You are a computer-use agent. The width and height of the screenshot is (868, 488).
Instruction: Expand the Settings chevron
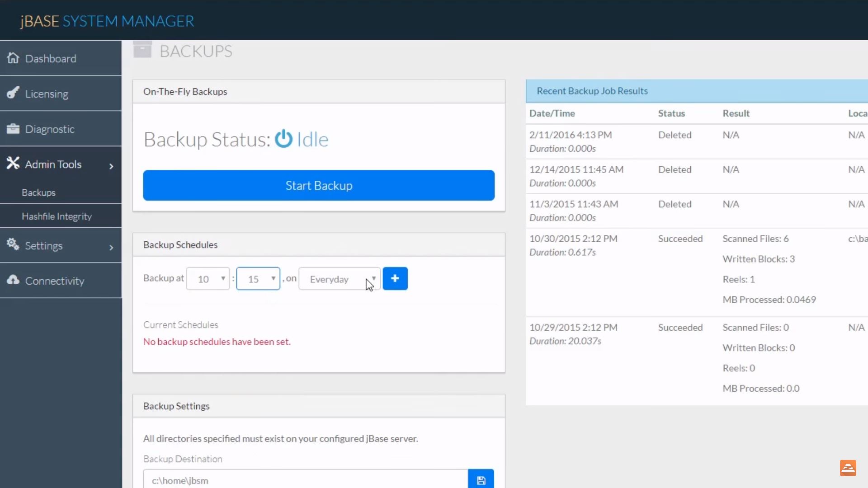(111, 247)
